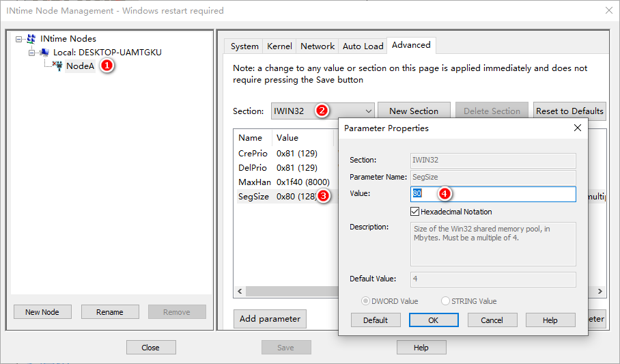This screenshot has width=620, height=364.
Task: Close the Parameter Properties dialog
Action: [x=577, y=128]
